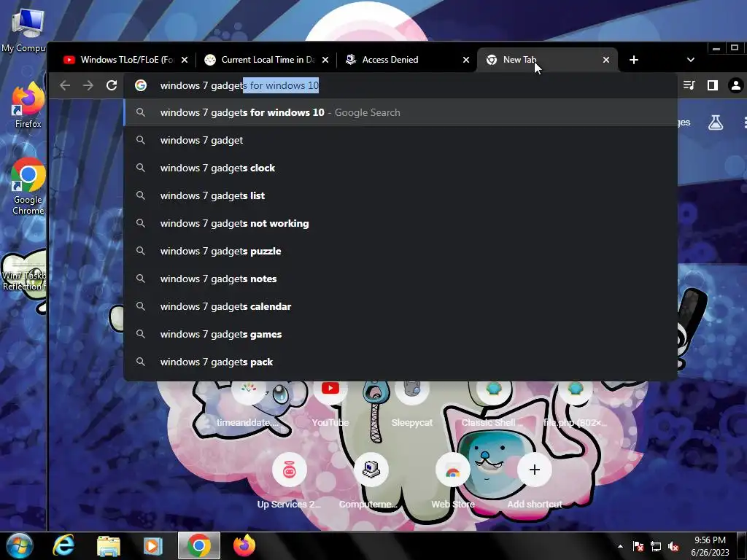Open the network tray icon

[656, 546]
